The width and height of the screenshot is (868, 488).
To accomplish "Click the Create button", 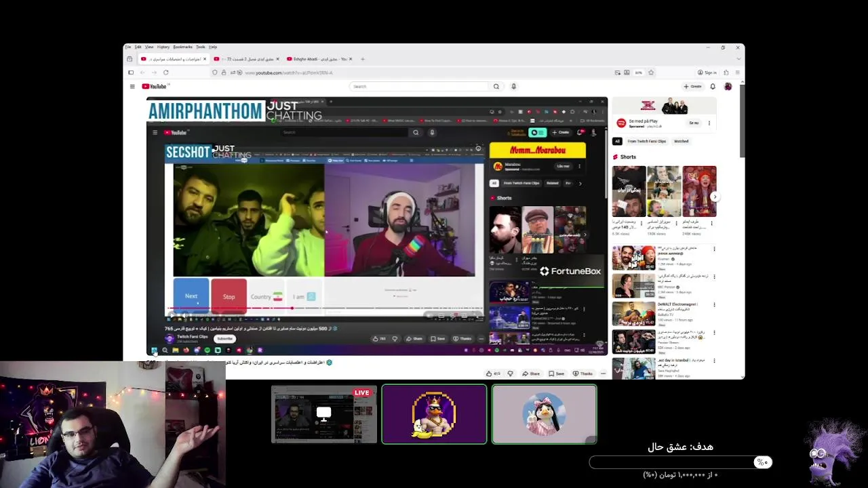I will 692,86.
